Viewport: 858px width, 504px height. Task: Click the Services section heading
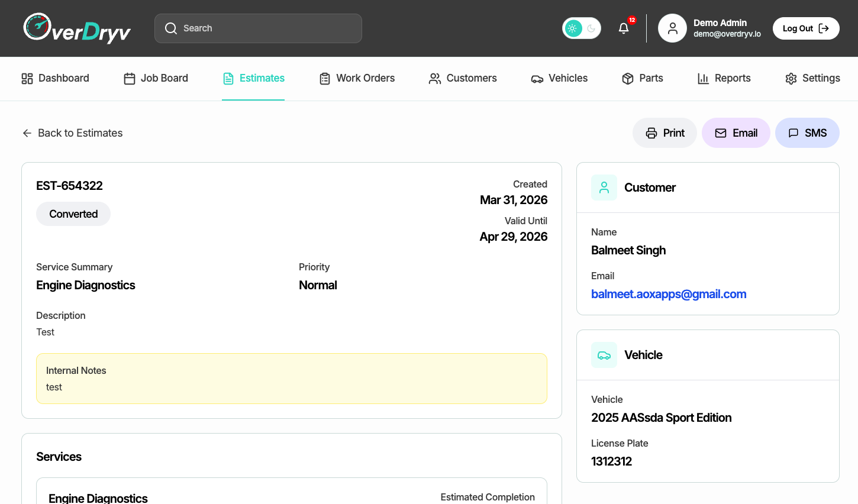(x=59, y=457)
